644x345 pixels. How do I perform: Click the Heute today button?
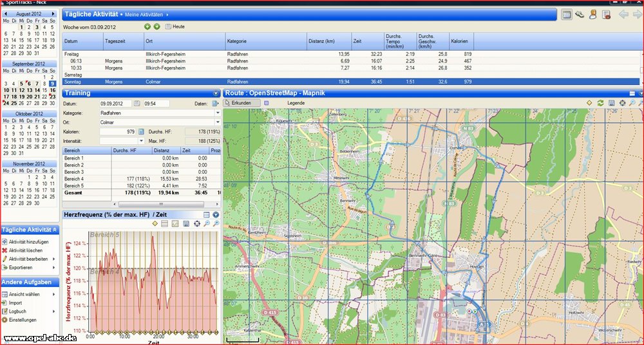tap(175, 26)
